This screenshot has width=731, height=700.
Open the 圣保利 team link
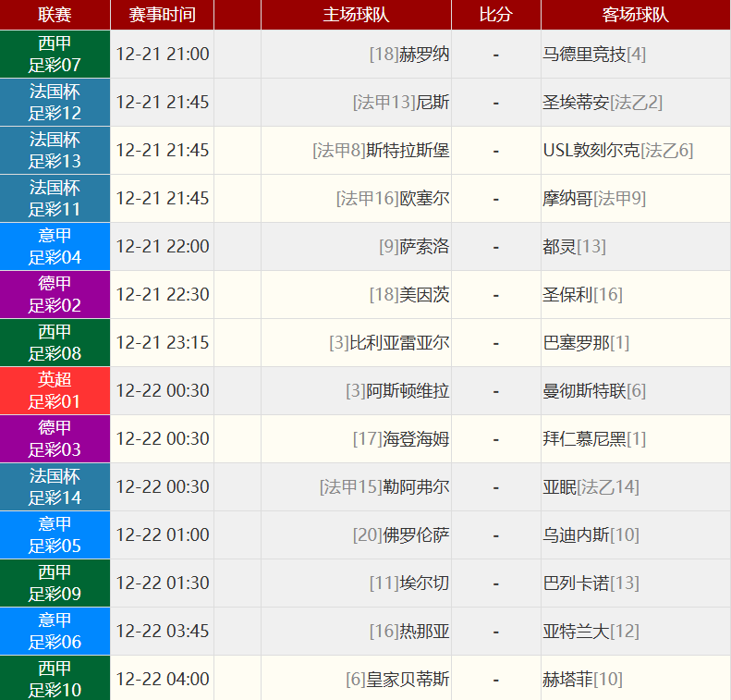point(567,295)
